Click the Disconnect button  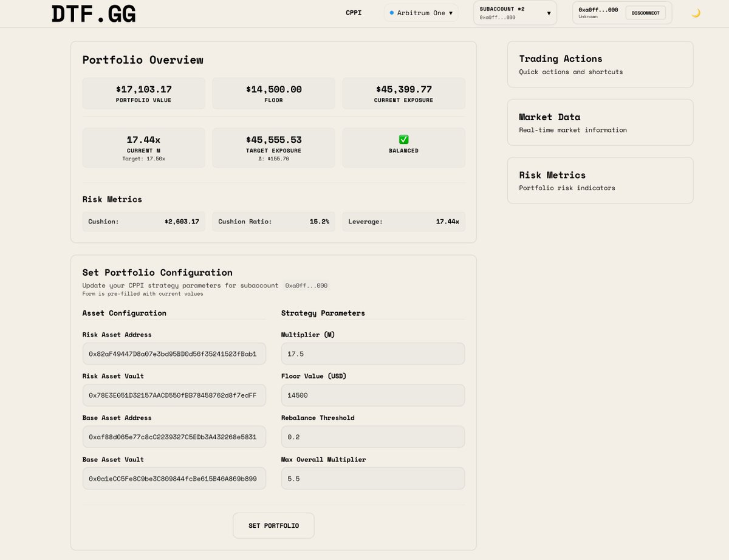(645, 13)
